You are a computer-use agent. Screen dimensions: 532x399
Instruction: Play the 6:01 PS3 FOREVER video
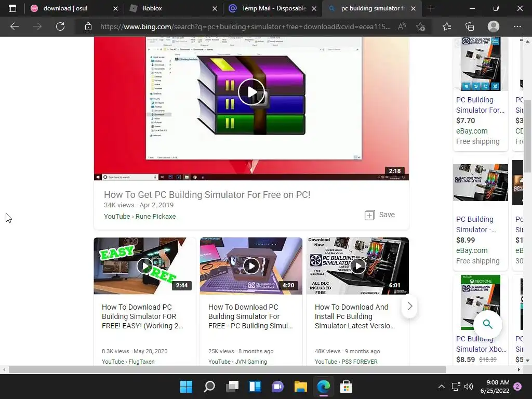357,266
